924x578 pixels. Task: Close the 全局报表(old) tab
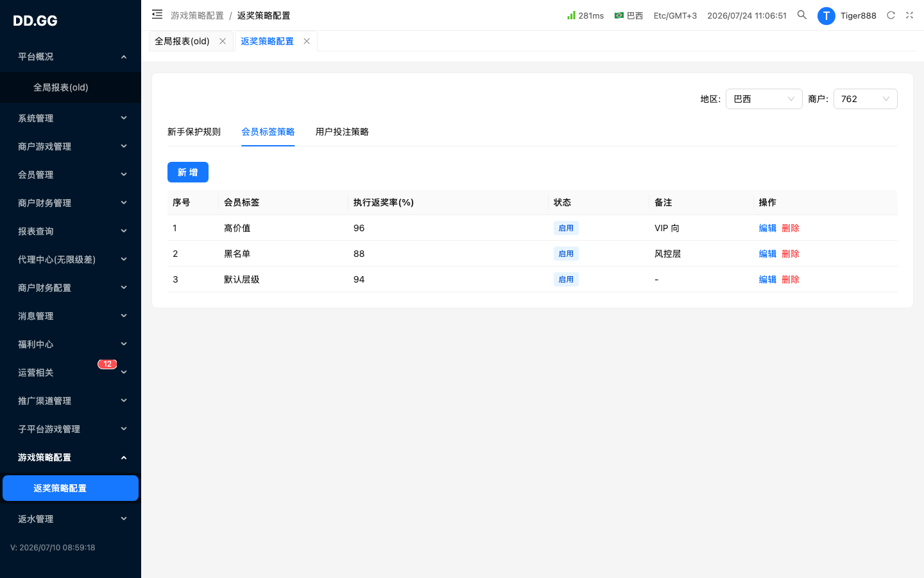223,41
